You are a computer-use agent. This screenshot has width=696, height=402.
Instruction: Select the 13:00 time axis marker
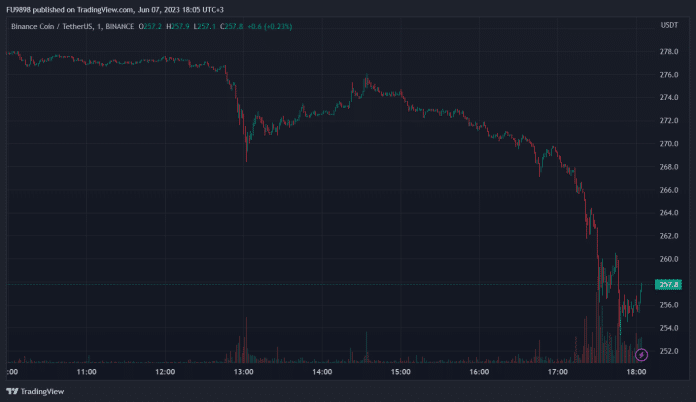243,372
